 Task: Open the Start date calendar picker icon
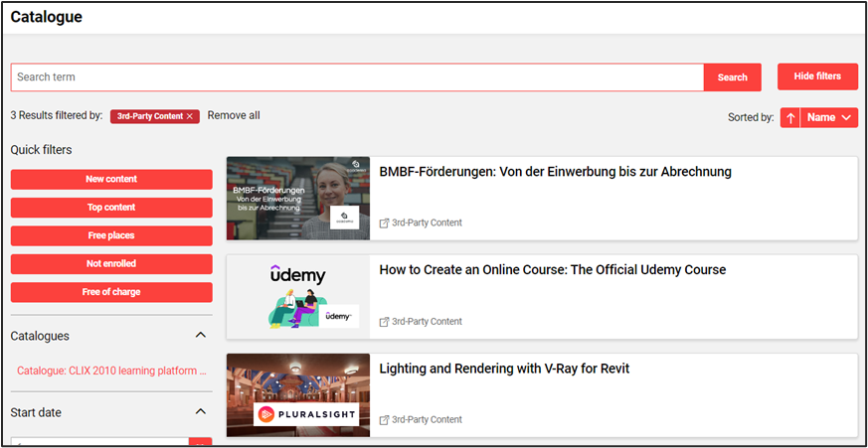coord(200,443)
